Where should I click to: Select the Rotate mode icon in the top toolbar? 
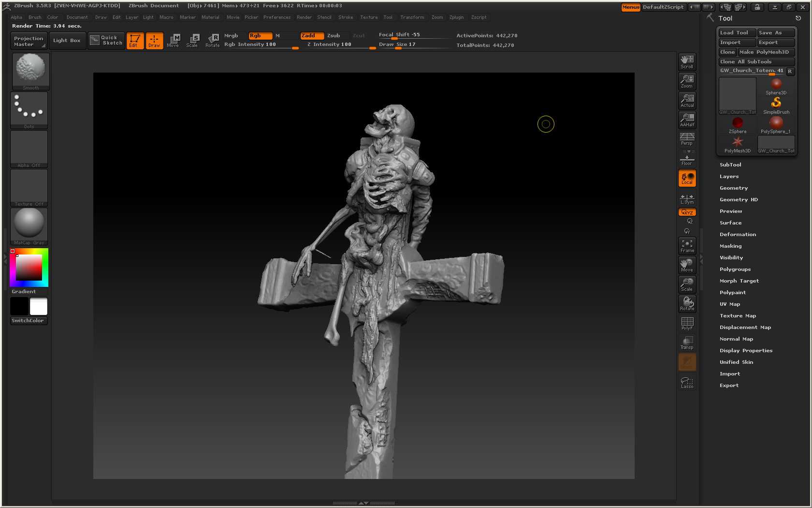point(213,41)
